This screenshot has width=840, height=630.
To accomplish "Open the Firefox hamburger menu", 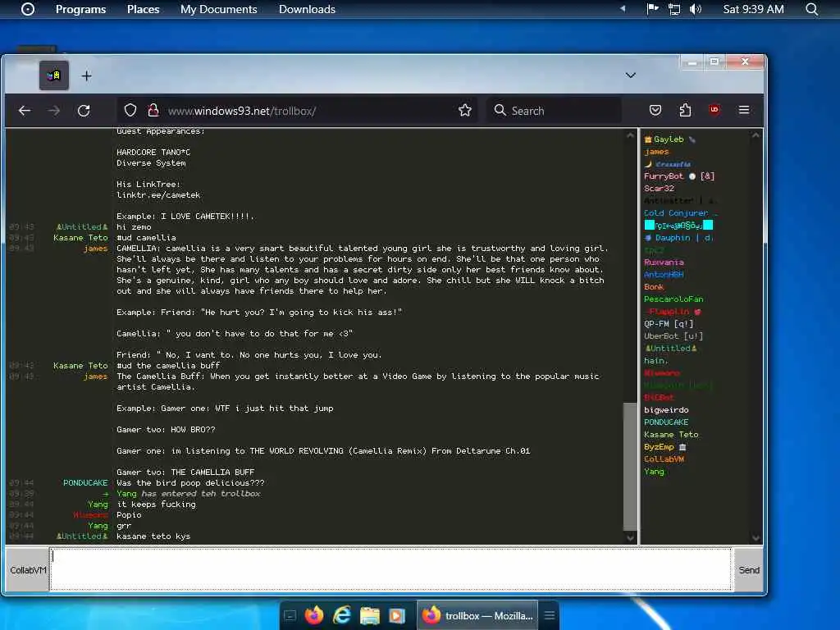I will pos(744,110).
